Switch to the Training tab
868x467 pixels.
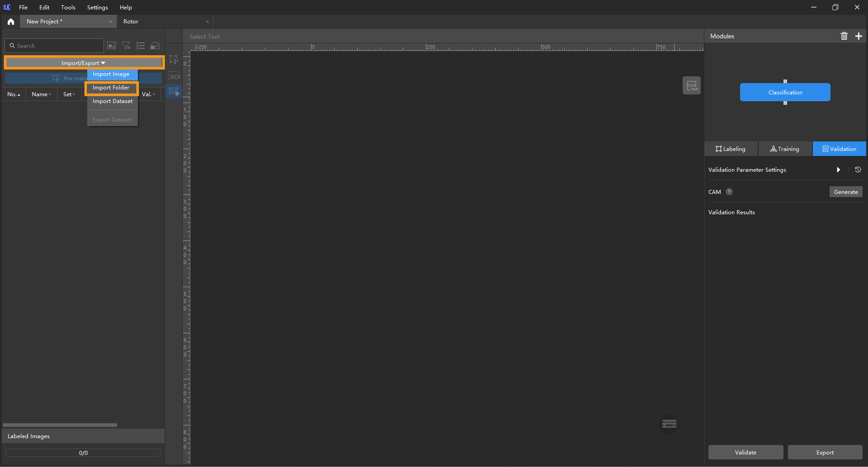[785, 149]
